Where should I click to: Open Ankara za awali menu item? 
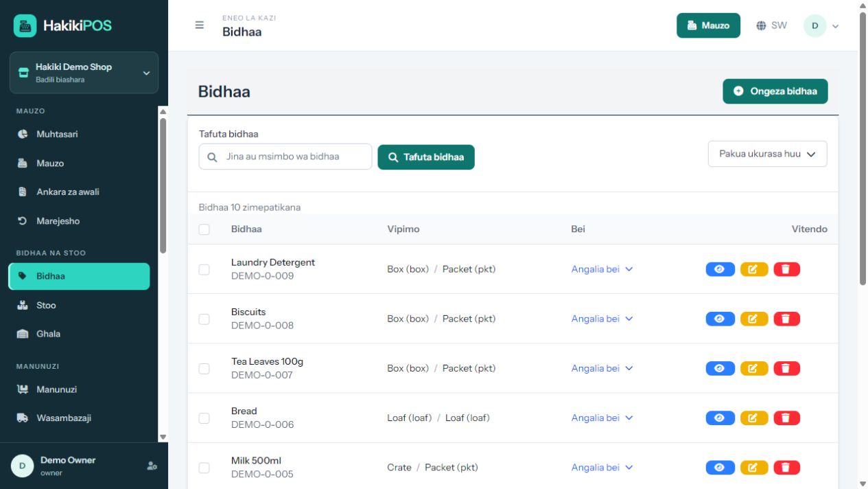(79, 192)
